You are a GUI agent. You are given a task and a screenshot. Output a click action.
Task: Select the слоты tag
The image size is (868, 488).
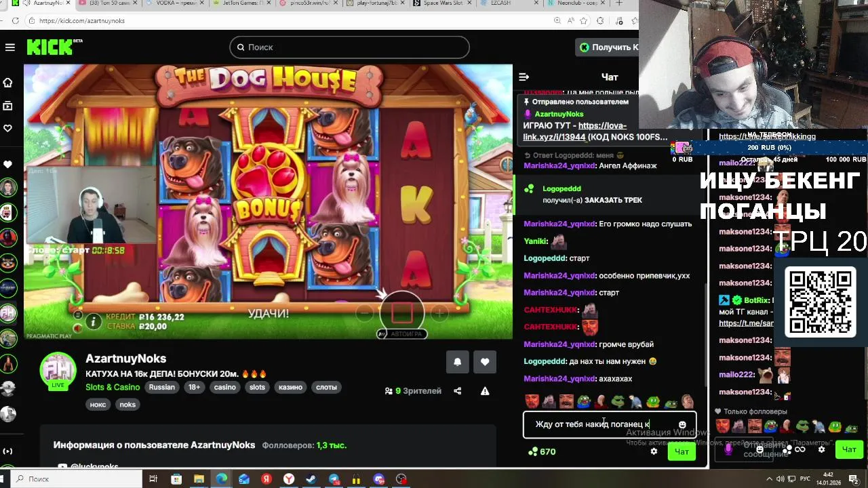coord(326,388)
